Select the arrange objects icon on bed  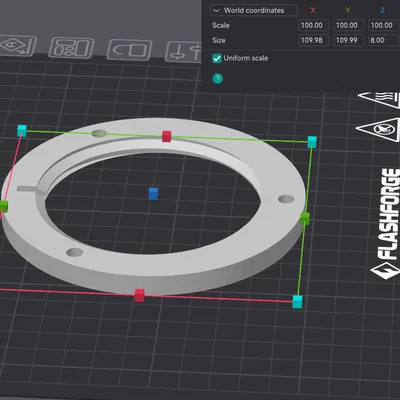pos(71,48)
